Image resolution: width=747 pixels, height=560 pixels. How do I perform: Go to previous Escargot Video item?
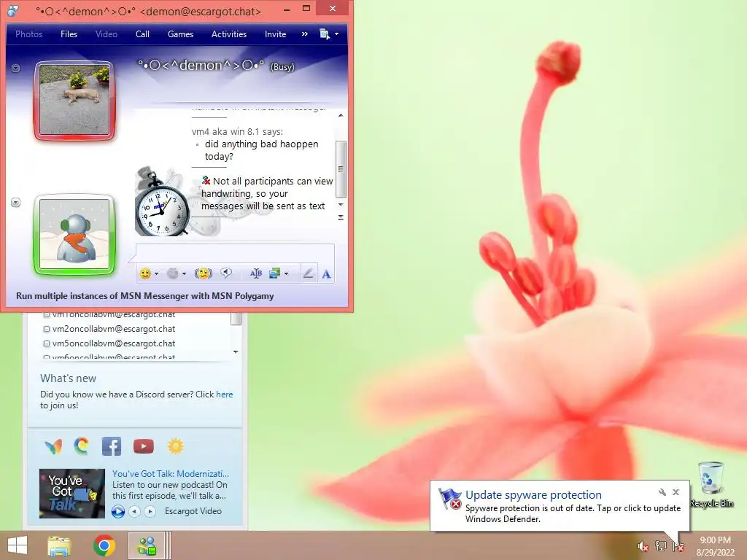(135, 511)
